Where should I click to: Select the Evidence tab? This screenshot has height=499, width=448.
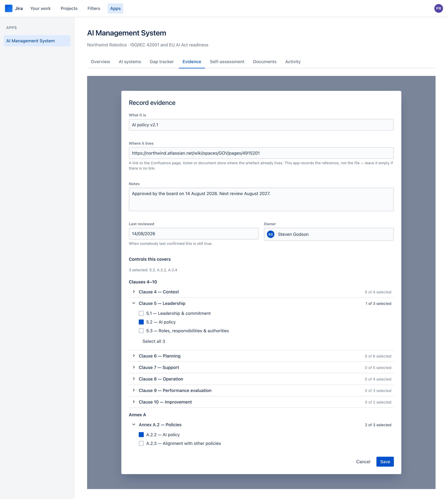[x=192, y=62]
